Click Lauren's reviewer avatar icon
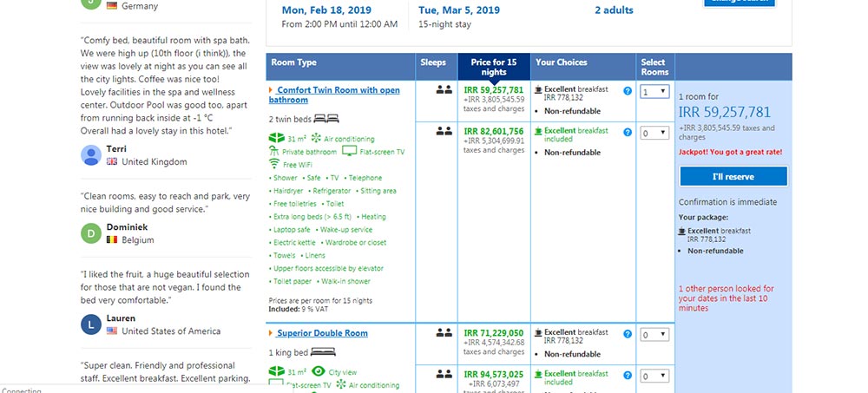 pos(91,324)
